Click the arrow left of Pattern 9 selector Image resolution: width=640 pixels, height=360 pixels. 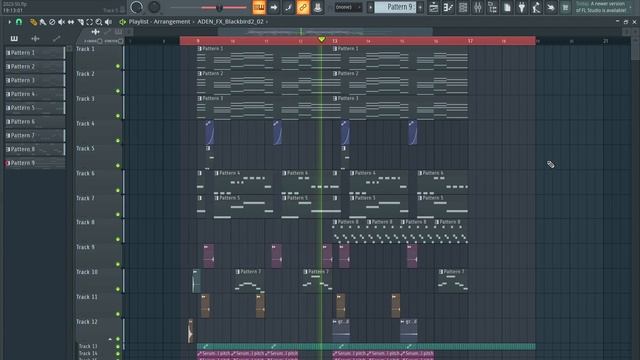(370, 7)
